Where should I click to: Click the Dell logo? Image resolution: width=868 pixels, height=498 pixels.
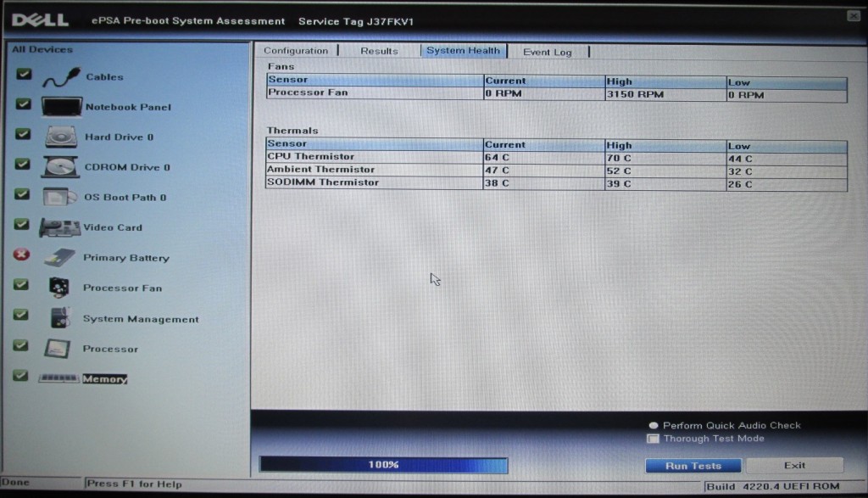coord(41,20)
